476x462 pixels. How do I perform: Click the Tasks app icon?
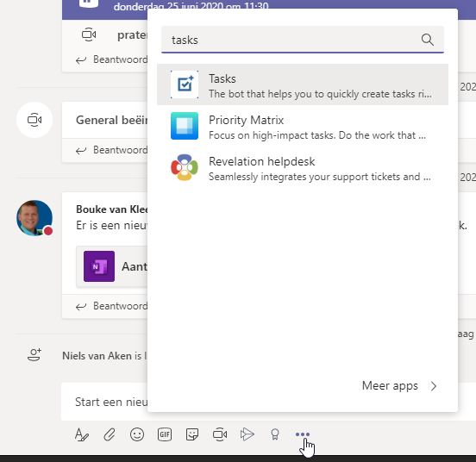pos(185,84)
